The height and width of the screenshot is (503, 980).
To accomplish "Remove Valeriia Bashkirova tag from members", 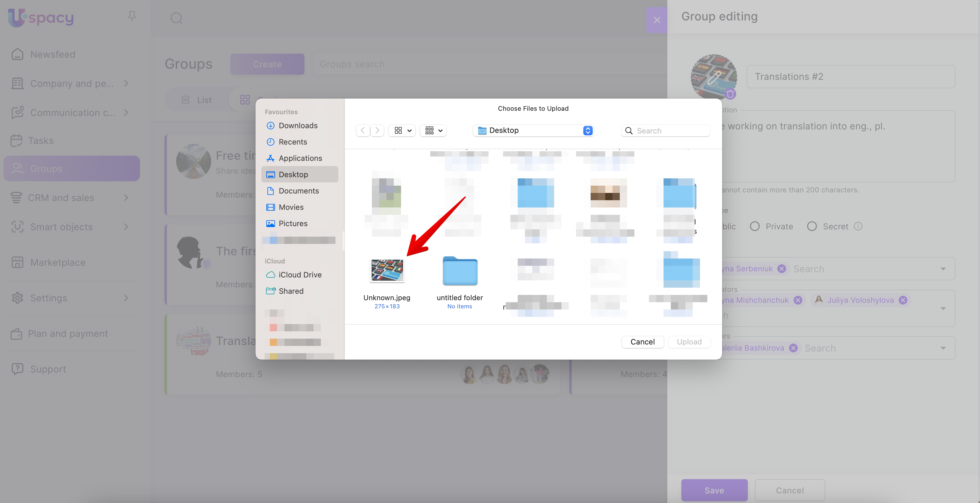I will point(793,348).
